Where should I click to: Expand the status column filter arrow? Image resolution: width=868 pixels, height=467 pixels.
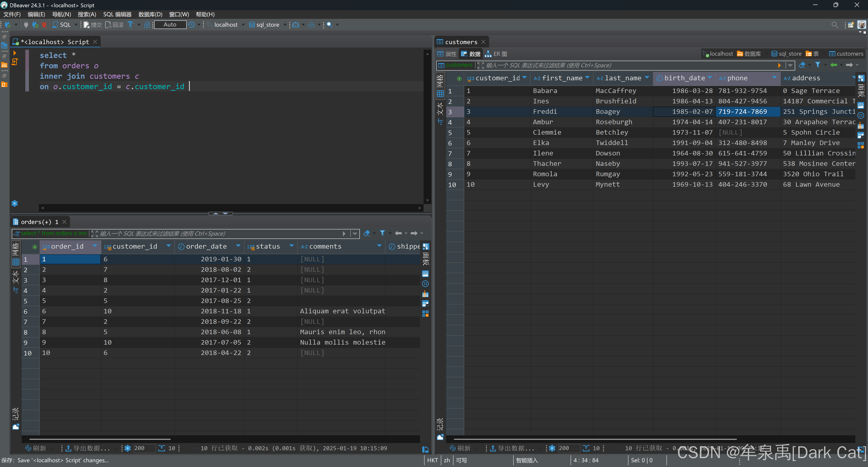click(x=291, y=246)
